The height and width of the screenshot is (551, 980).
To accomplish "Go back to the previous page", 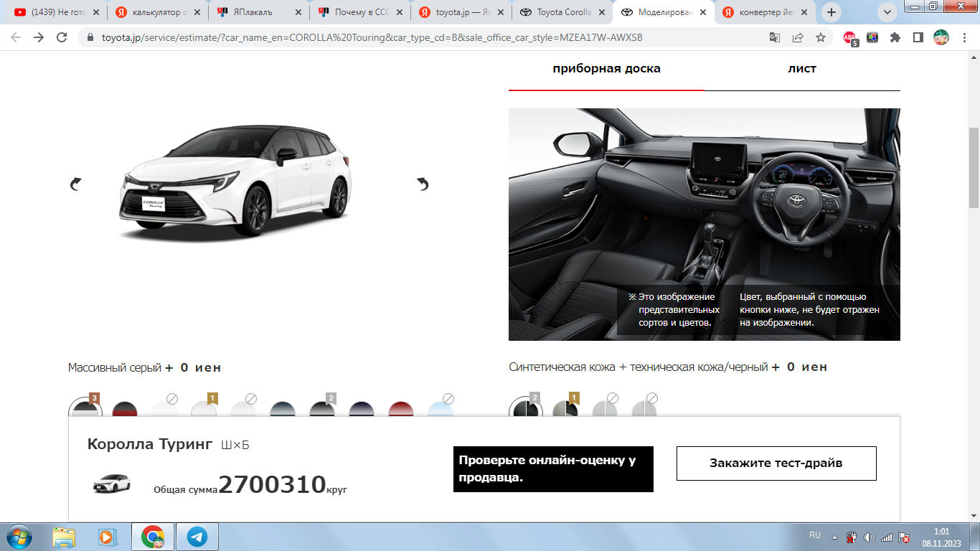I will click(x=16, y=37).
